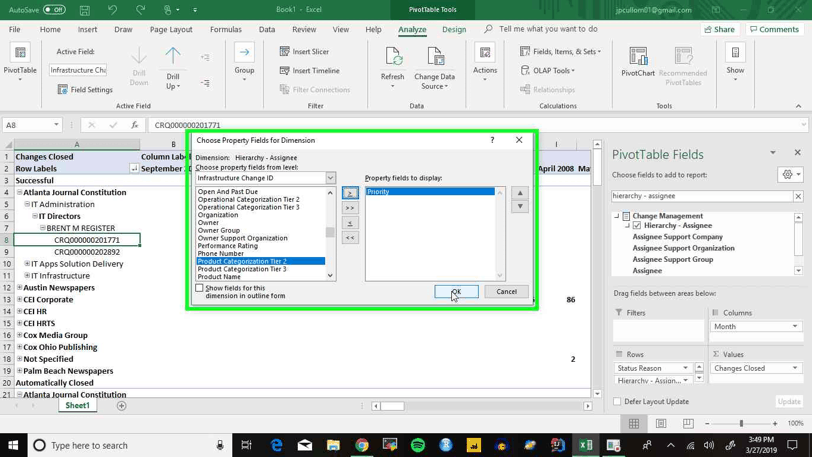Open Fields, Items, & Sets
Image resolution: width=814 pixels, height=459 pixels.
tap(561, 51)
